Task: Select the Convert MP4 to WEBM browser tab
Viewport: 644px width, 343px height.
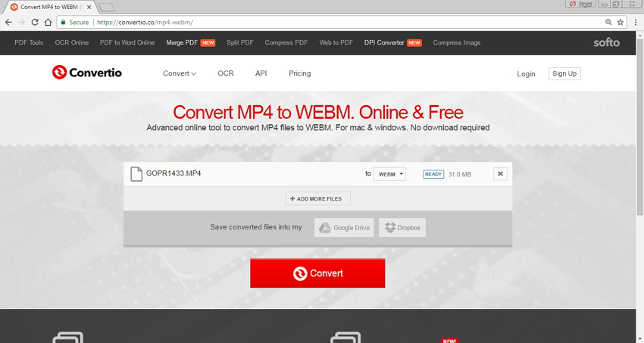Action: pyautogui.click(x=49, y=7)
